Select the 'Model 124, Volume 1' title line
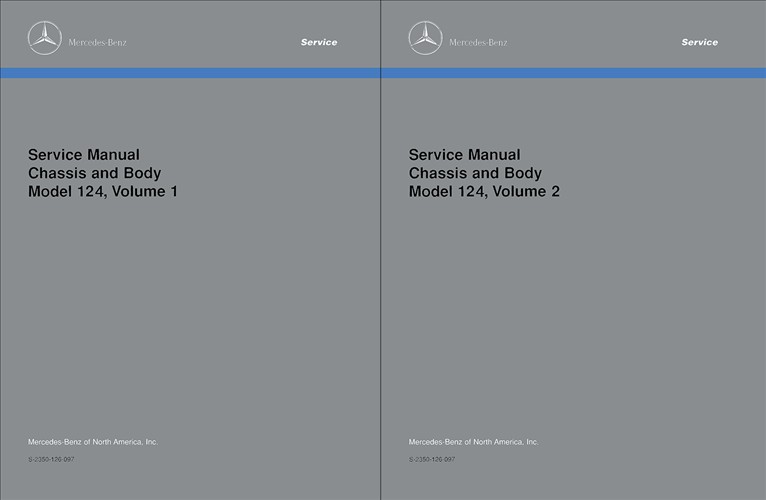 click(103, 191)
